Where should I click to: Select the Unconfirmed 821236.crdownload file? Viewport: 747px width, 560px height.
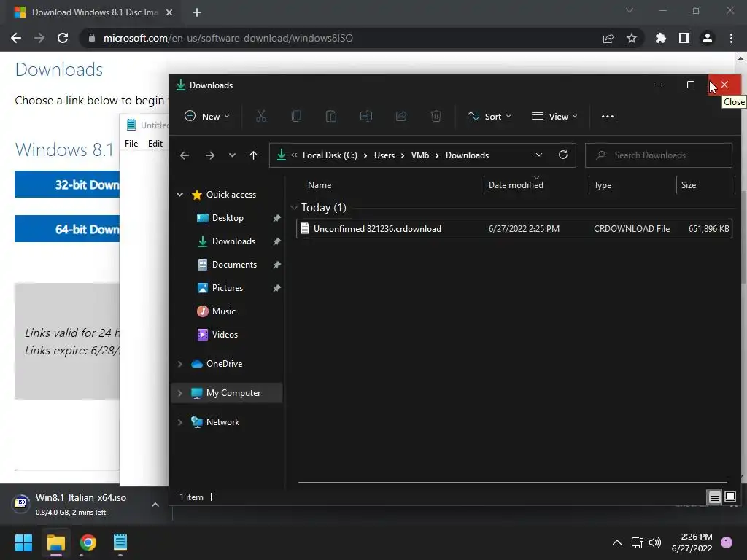point(514,228)
